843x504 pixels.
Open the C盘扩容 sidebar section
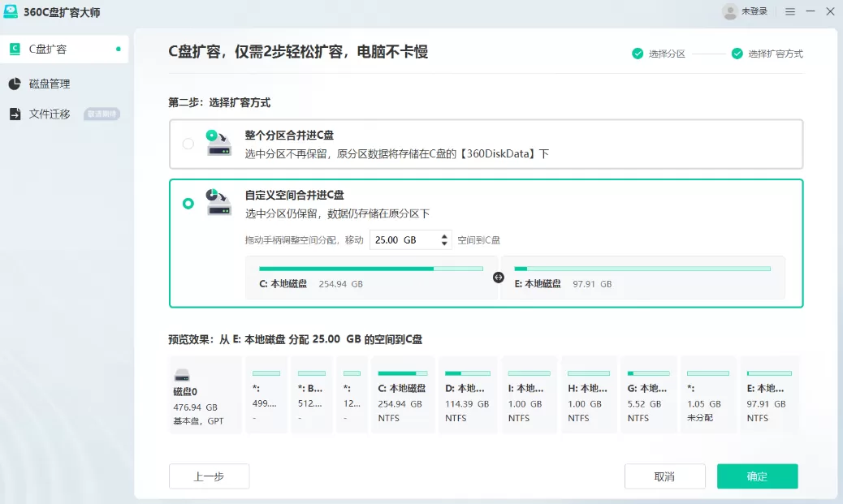tap(64, 50)
